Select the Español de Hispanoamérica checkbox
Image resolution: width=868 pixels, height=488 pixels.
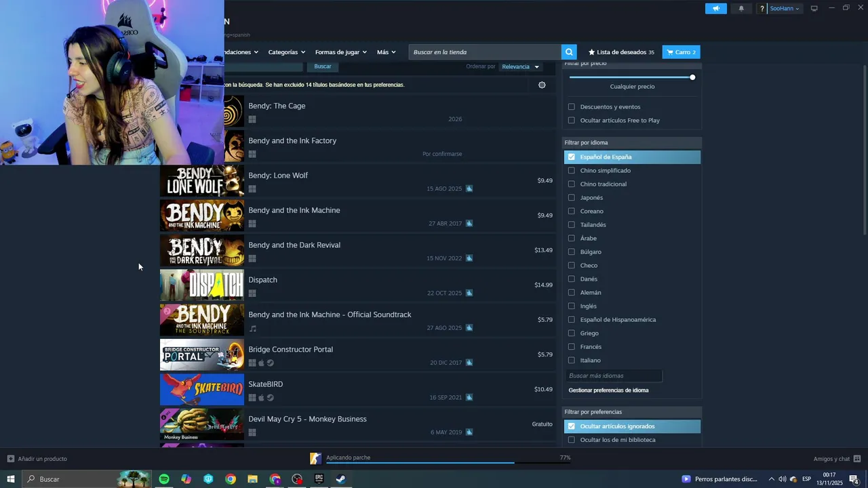571,320
